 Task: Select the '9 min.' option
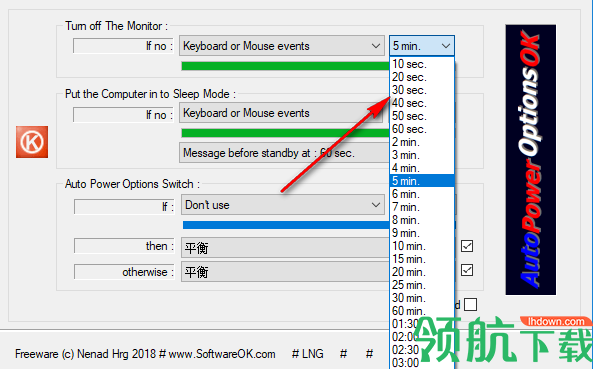[422, 233]
